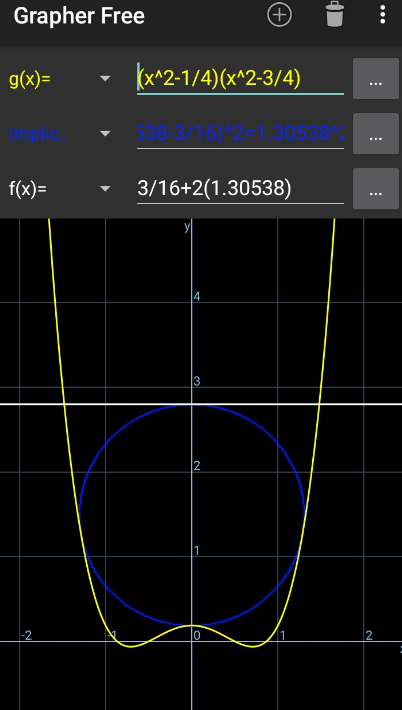Expand the g(x) function type dropdown
Viewport: 402px width, 710px height.
click(x=105, y=79)
